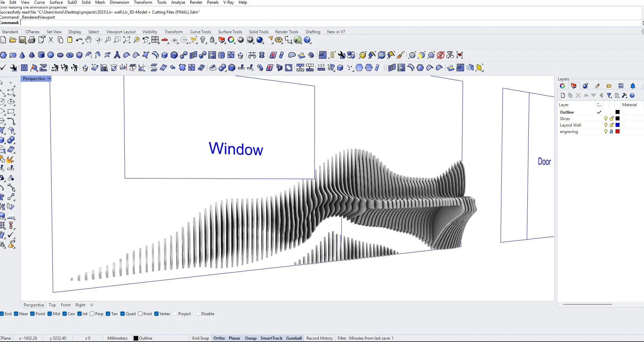Toggle the lock on the engraving layer
Screen dimensions: 644x342
(611, 132)
